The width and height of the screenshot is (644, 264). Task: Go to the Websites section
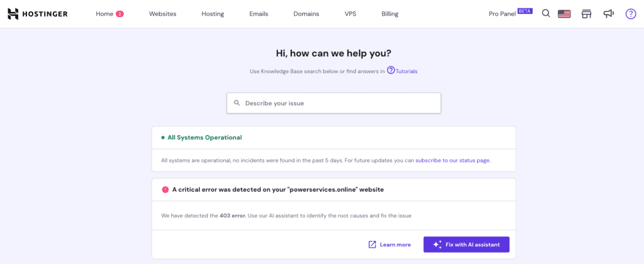point(162,14)
